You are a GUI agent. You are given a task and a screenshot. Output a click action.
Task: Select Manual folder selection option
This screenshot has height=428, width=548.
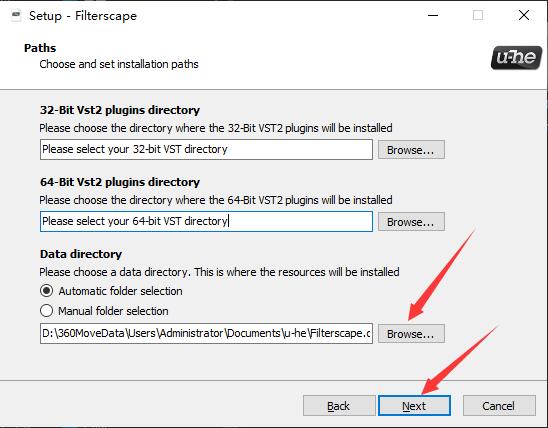click(x=46, y=311)
